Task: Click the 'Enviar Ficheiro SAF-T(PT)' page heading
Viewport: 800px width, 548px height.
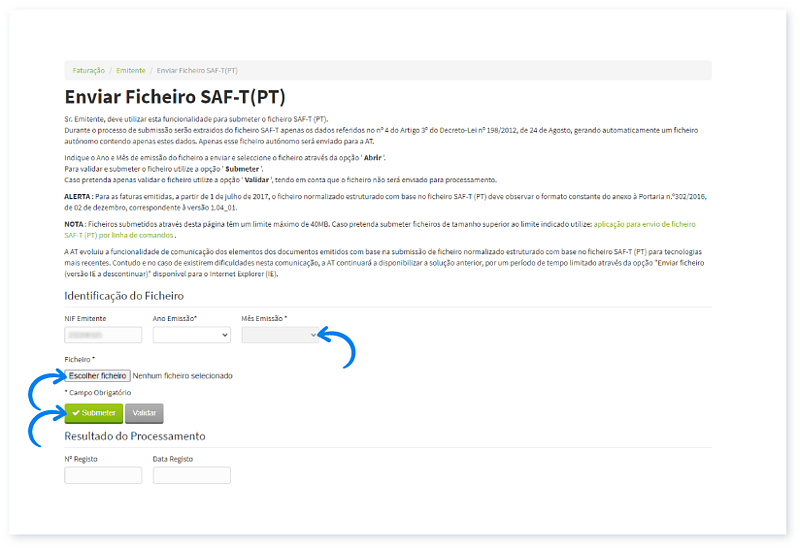Action: click(175, 97)
